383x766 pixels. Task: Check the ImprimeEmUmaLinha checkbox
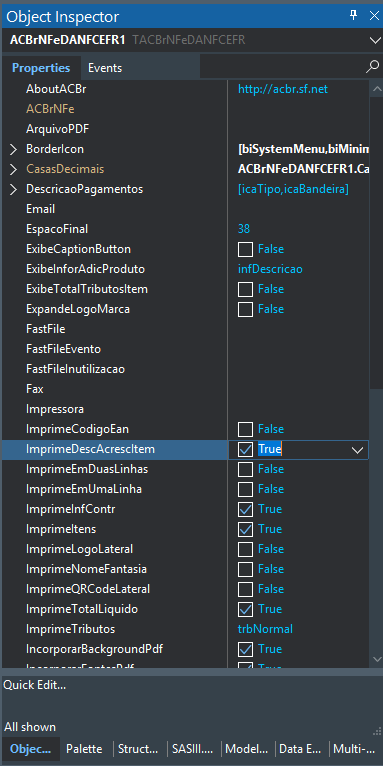245,489
